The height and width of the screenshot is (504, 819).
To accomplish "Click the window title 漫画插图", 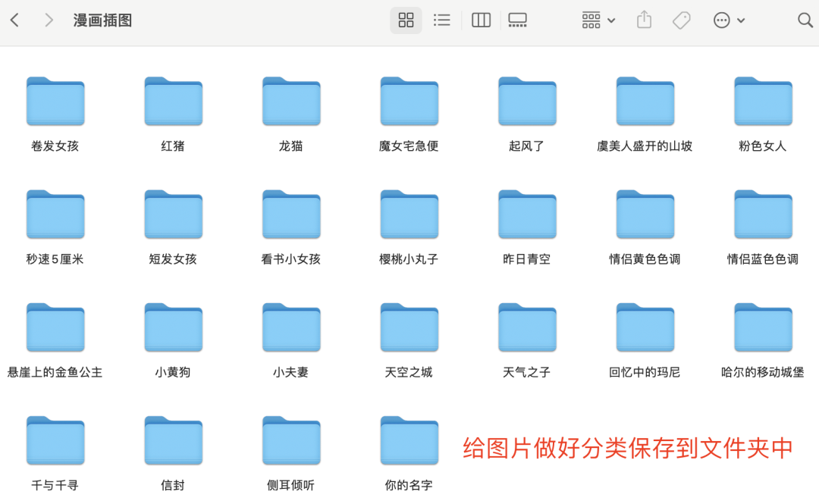I will pyautogui.click(x=102, y=20).
